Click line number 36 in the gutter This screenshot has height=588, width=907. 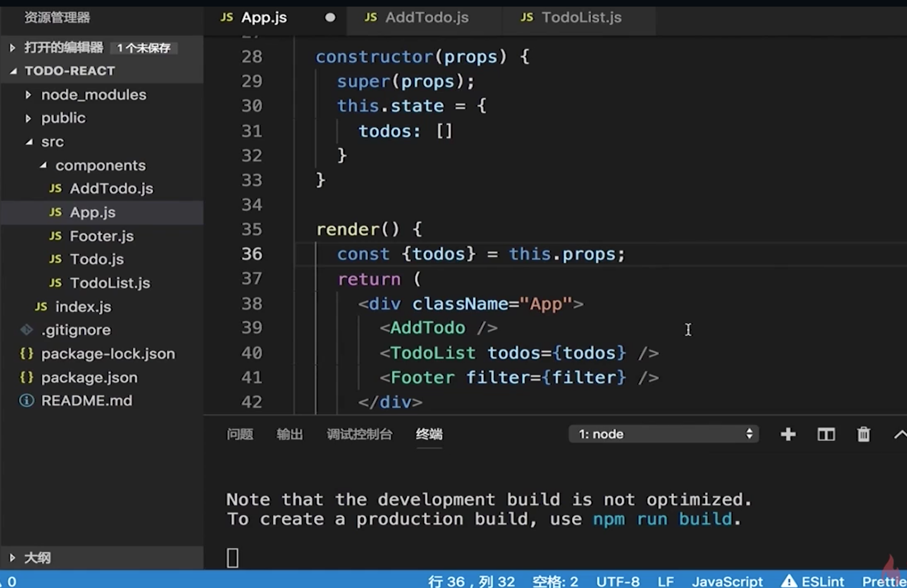click(x=252, y=254)
